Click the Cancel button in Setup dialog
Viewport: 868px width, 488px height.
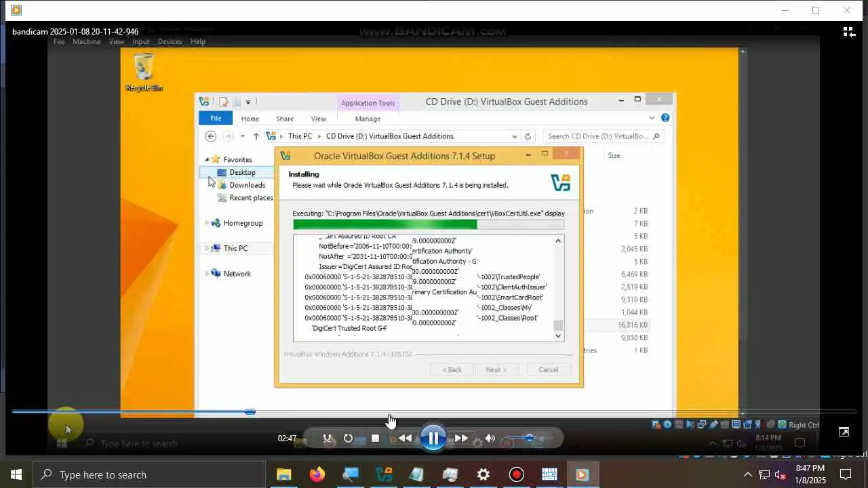[x=548, y=369]
